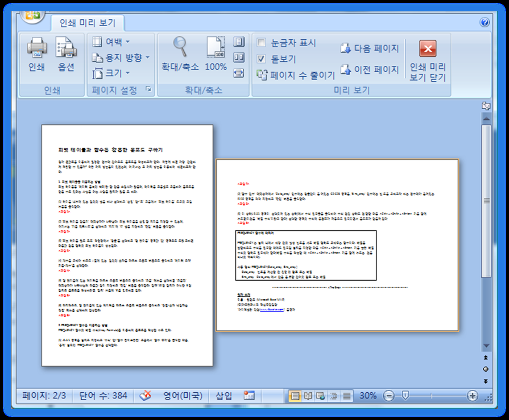
Task: Open the 페이지 설정 dialog launcher
Action: [148, 89]
